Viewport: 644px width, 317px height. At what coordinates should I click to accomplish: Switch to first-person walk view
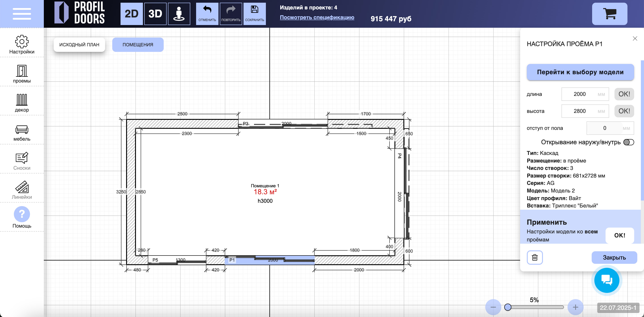click(x=179, y=14)
